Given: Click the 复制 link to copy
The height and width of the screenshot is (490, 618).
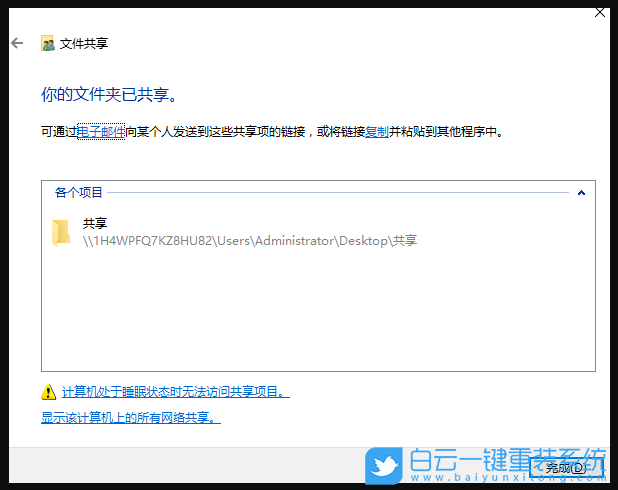Looking at the screenshot, I should pyautogui.click(x=377, y=131).
